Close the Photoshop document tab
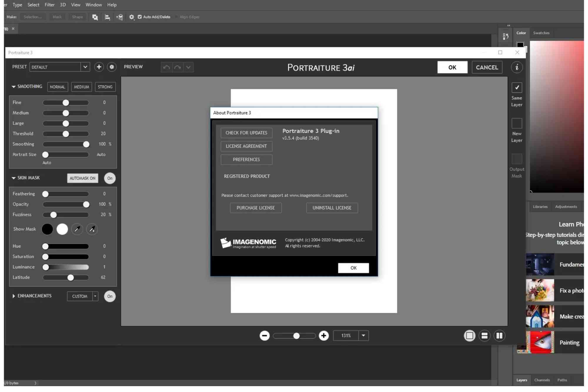 click(x=13, y=29)
